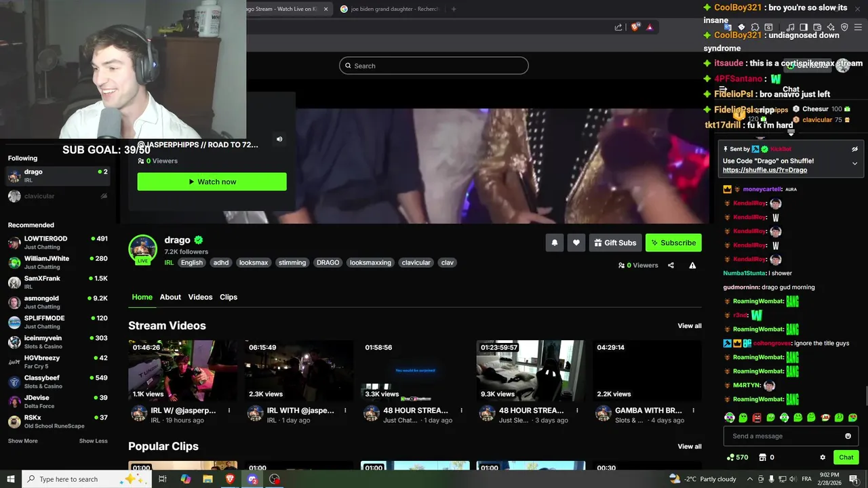
Task: Open Task View on the taskbar
Action: [x=163, y=479]
